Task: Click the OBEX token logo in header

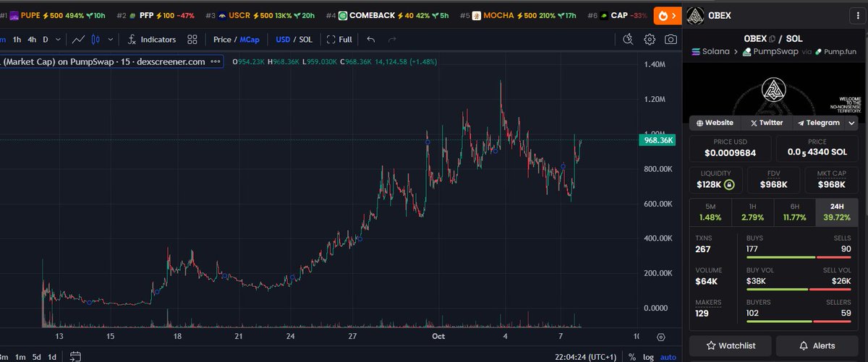Action: coord(695,15)
